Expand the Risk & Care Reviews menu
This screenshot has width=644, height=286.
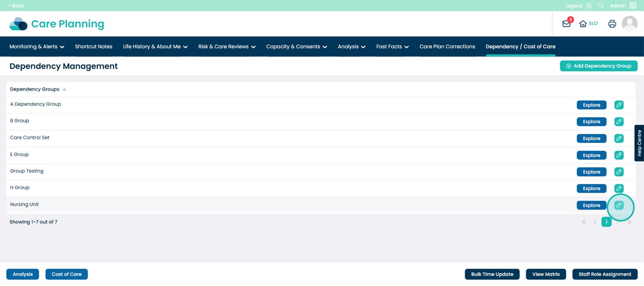(227, 47)
